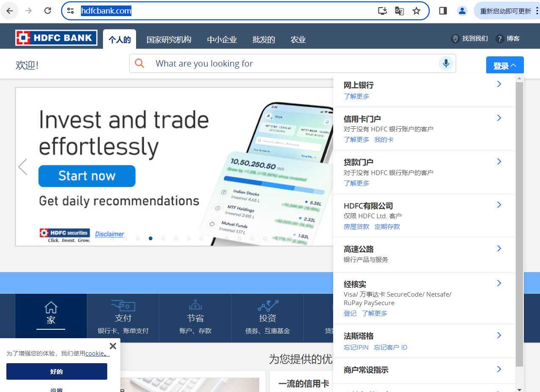Open 支付 payment icon tile

pyautogui.click(x=123, y=317)
